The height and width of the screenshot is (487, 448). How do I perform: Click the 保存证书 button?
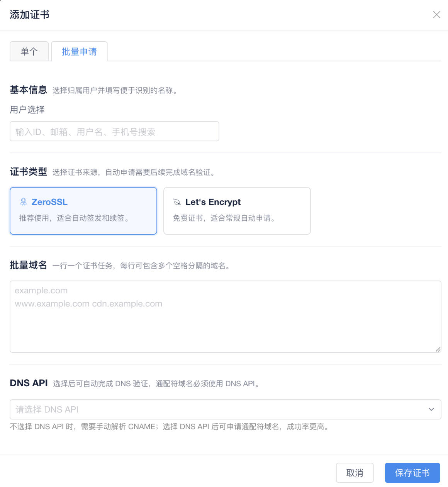[x=412, y=473]
